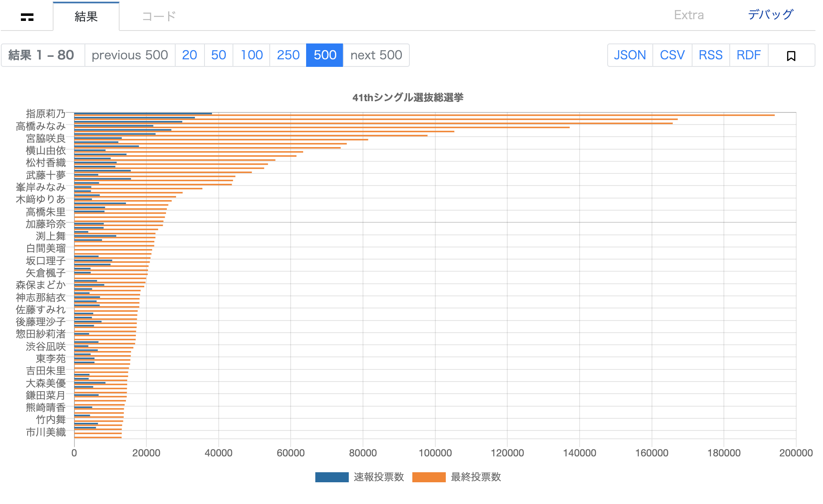Click the 渕上舞 axis label
The width and height of the screenshot is (823, 504).
51,236
